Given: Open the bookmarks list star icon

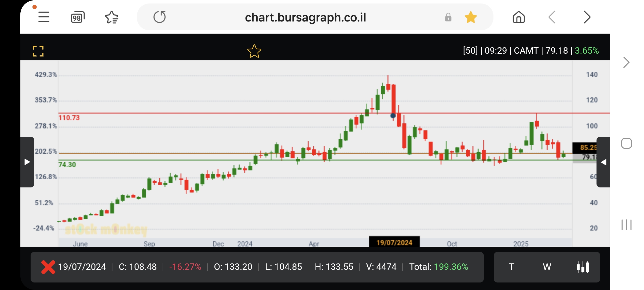Looking at the screenshot, I should click(112, 17).
